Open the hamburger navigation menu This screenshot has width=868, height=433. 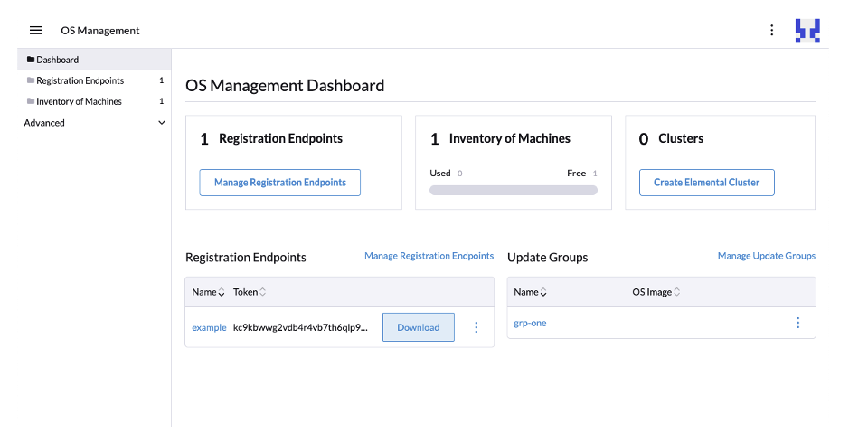click(x=36, y=30)
